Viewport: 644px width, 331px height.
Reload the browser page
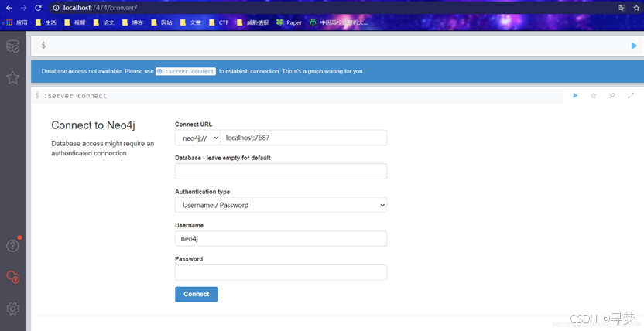(x=38, y=8)
